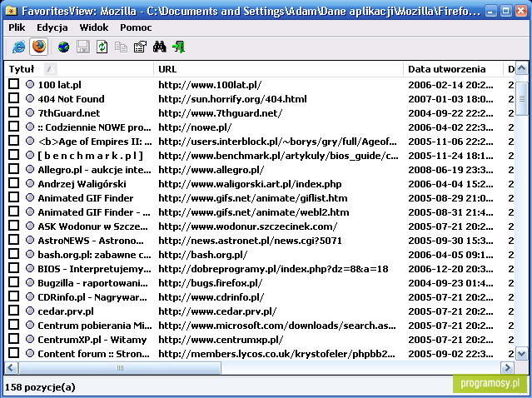The image size is (532, 398).
Task: Click the Save floppy disk icon
Action: [x=83, y=47]
